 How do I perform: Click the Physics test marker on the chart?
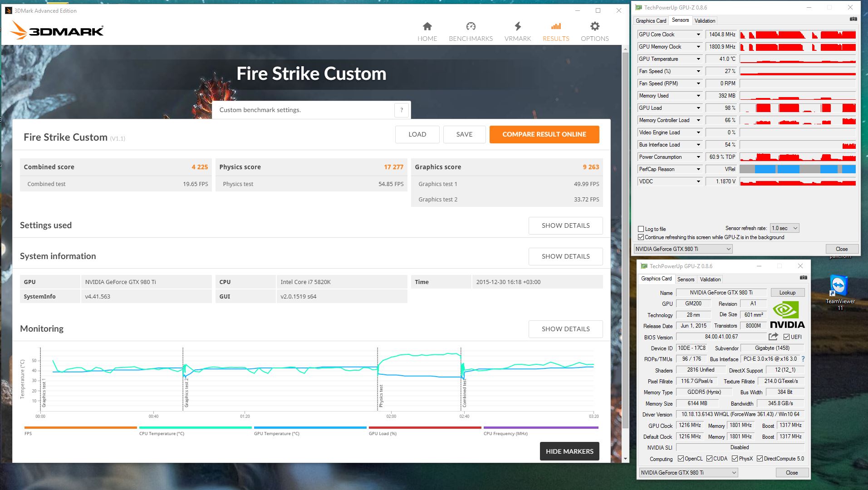[x=381, y=396]
